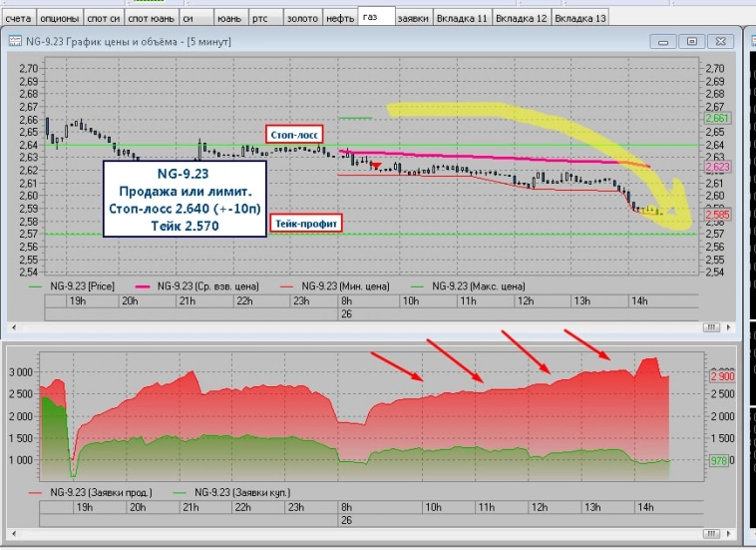Open the Вкладка 12 tab

[521, 18]
